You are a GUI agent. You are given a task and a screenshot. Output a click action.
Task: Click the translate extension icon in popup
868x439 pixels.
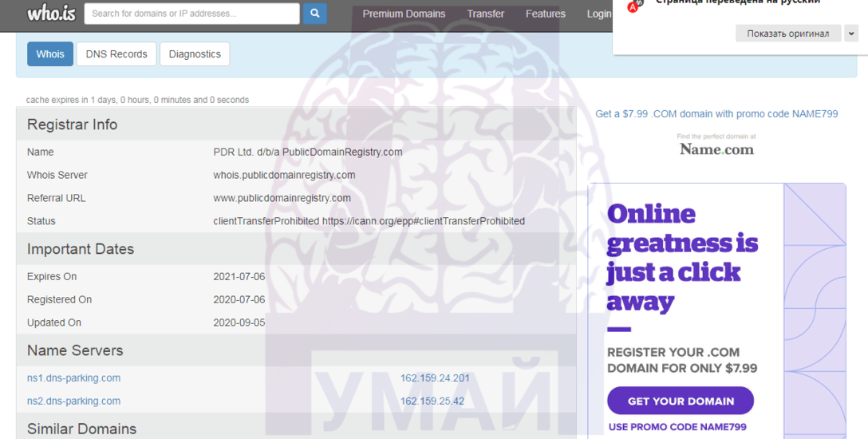tap(633, 6)
